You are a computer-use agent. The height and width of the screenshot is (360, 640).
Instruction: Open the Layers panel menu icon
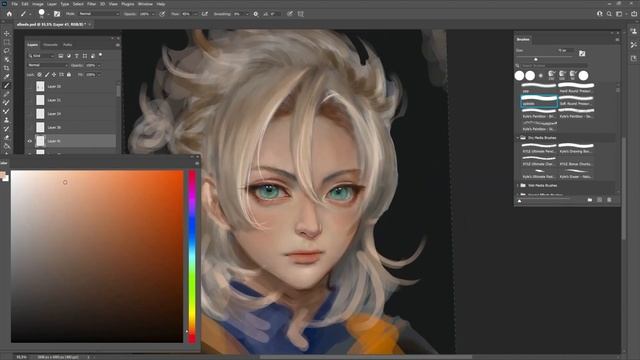[118, 45]
